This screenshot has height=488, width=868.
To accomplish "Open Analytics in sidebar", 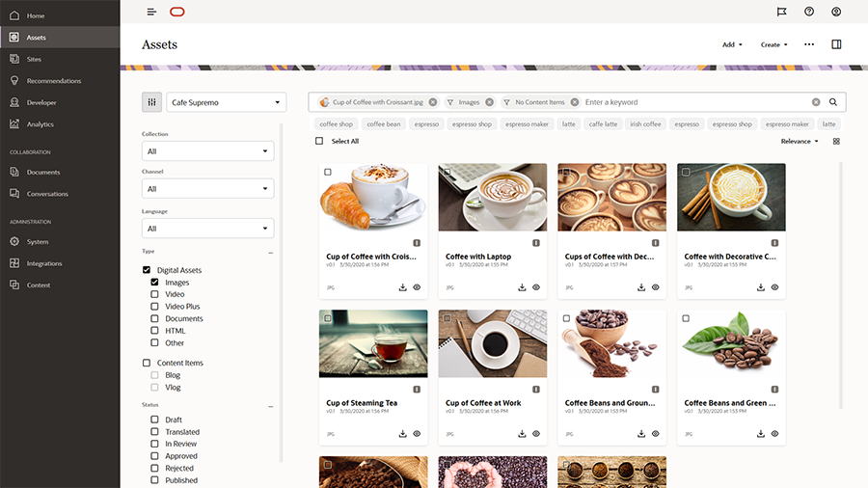I will point(60,124).
